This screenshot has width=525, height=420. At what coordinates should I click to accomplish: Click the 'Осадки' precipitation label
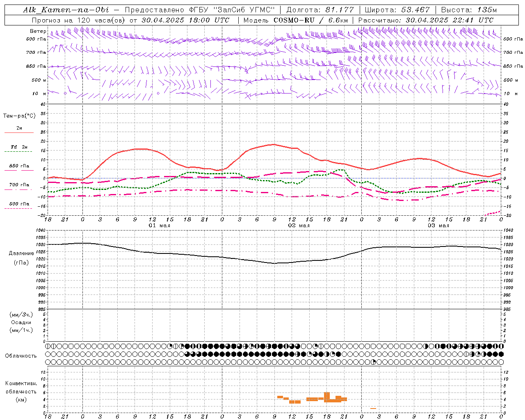tap(21, 322)
